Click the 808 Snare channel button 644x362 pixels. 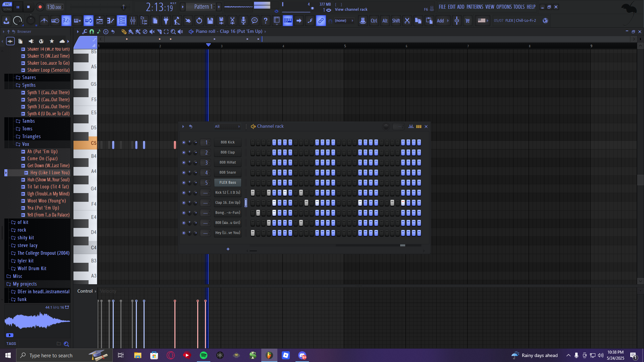(227, 173)
